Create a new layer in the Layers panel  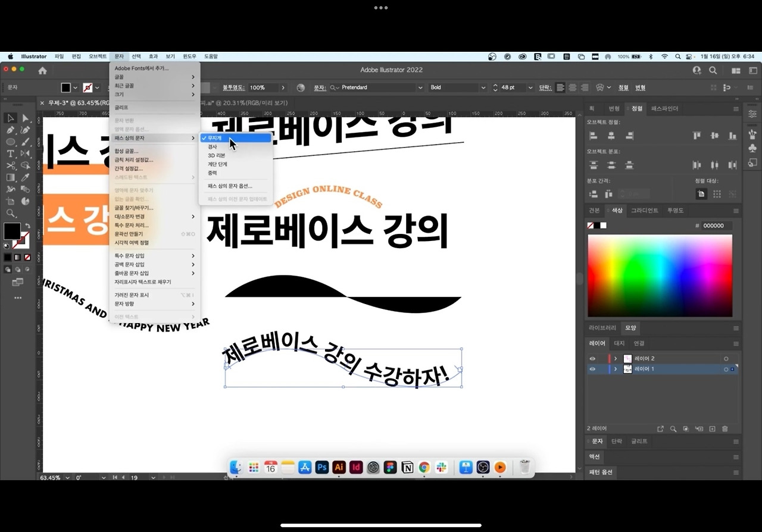(x=713, y=428)
